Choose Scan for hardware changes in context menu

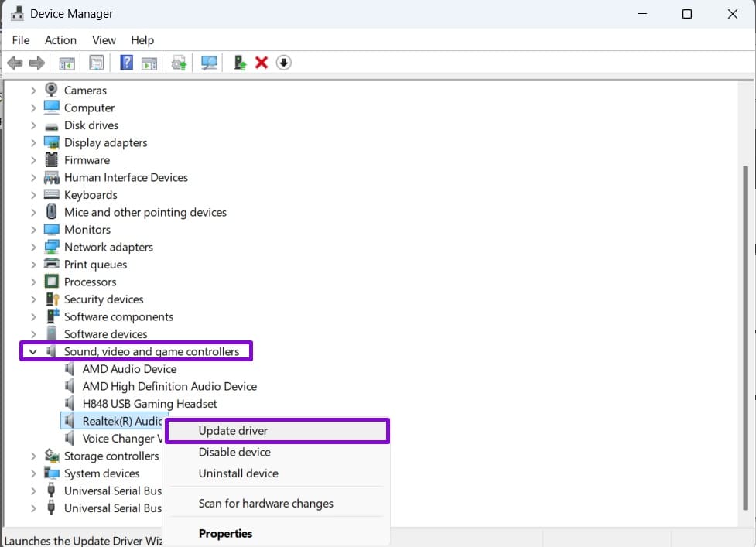tap(277, 503)
